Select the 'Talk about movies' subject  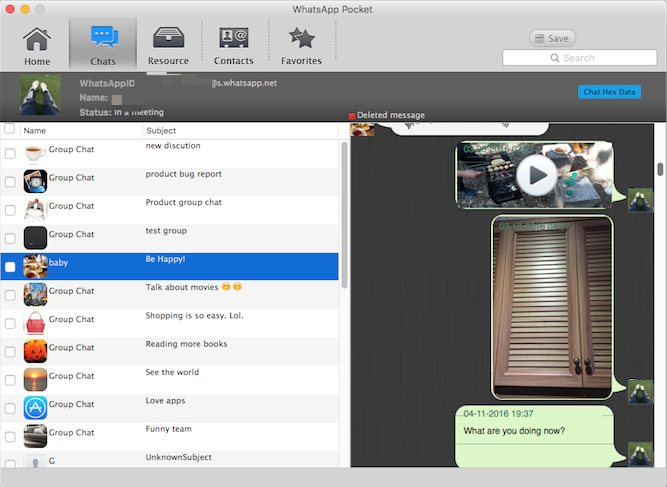point(194,287)
